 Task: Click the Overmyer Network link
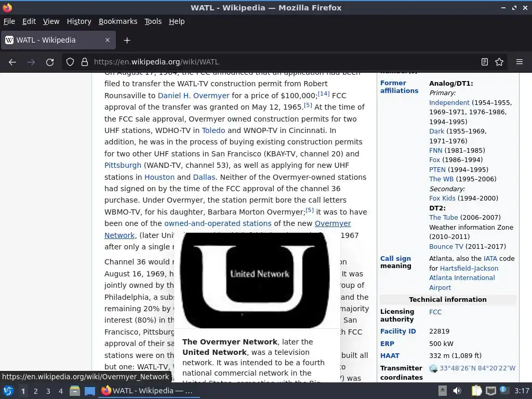333,223
